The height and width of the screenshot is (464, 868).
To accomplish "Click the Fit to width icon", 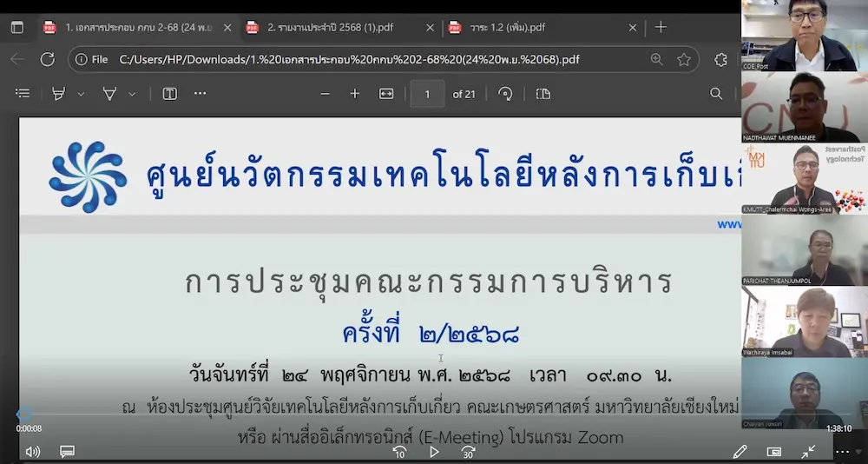I will 386,94.
